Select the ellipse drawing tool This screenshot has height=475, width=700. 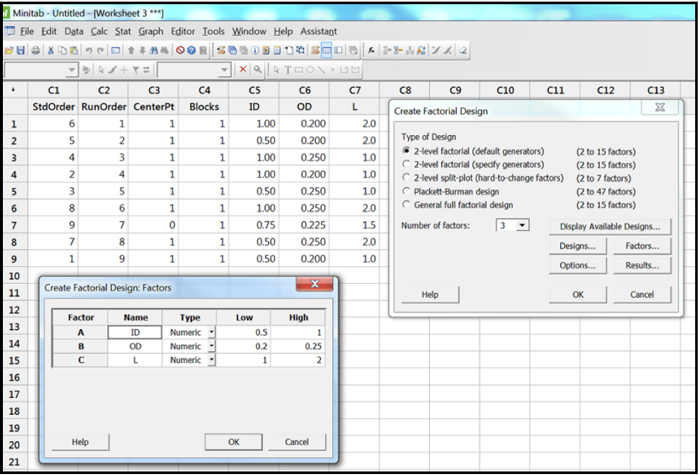(310, 70)
